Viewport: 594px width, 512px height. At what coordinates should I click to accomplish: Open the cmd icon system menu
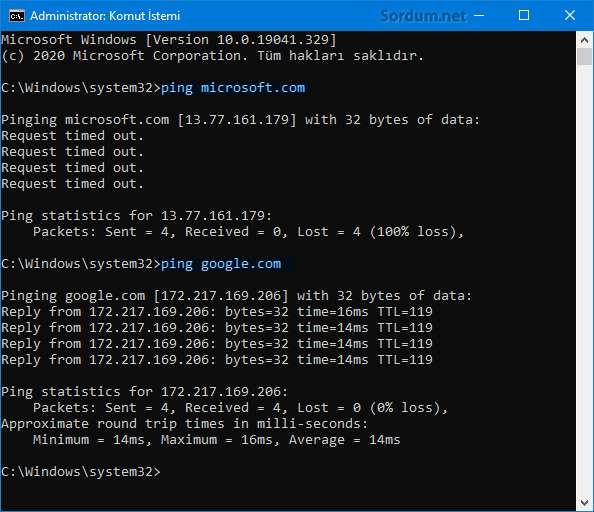tap(17, 16)
